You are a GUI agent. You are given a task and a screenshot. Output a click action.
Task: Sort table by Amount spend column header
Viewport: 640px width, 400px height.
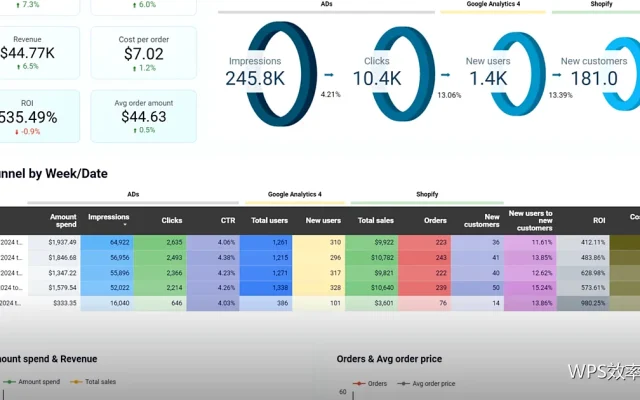[x=63, y=220]
